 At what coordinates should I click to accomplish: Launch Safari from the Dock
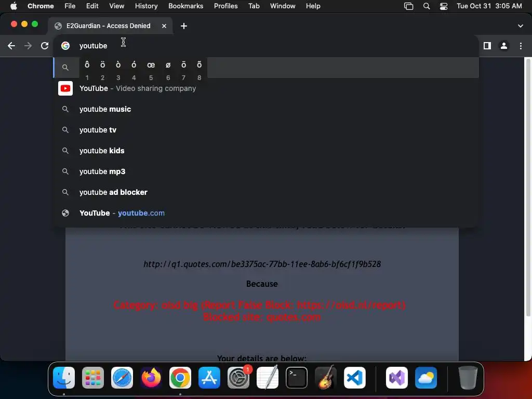click(122, 378)
